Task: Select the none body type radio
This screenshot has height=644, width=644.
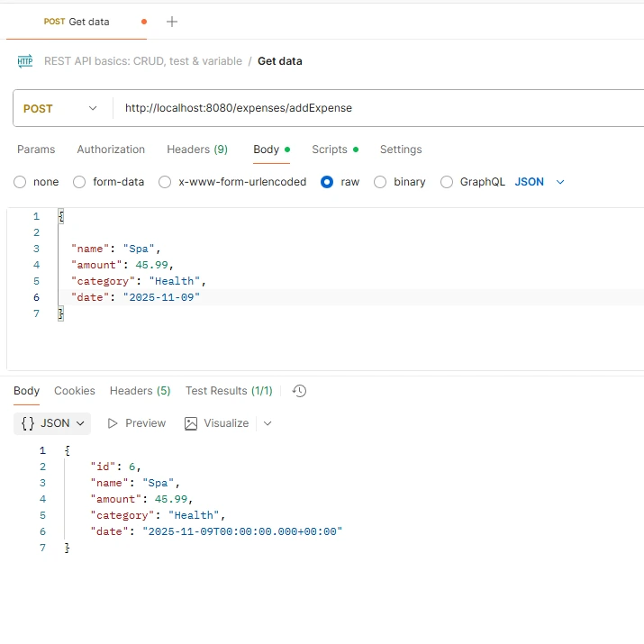Action: 21,182
